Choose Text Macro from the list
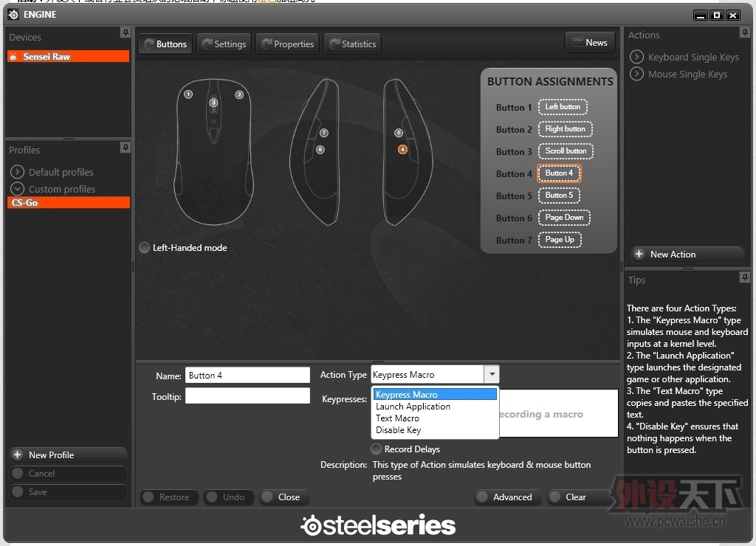The height and width of the screenshot is (546, 756). pos(435,418)
